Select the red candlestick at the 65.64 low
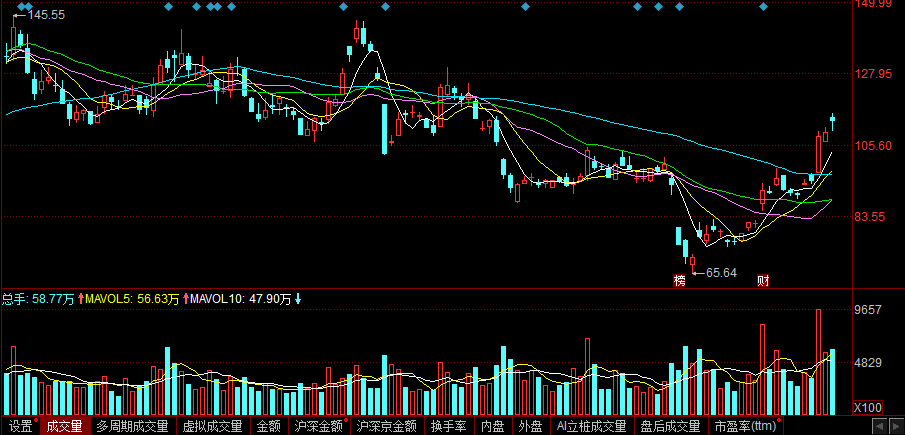 click(x=692, y=260)
